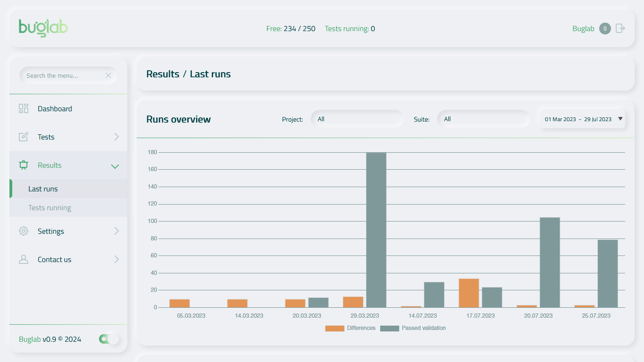Expand the Settings submenu chevron
644x362 pixels.
(x=116, y=231)
